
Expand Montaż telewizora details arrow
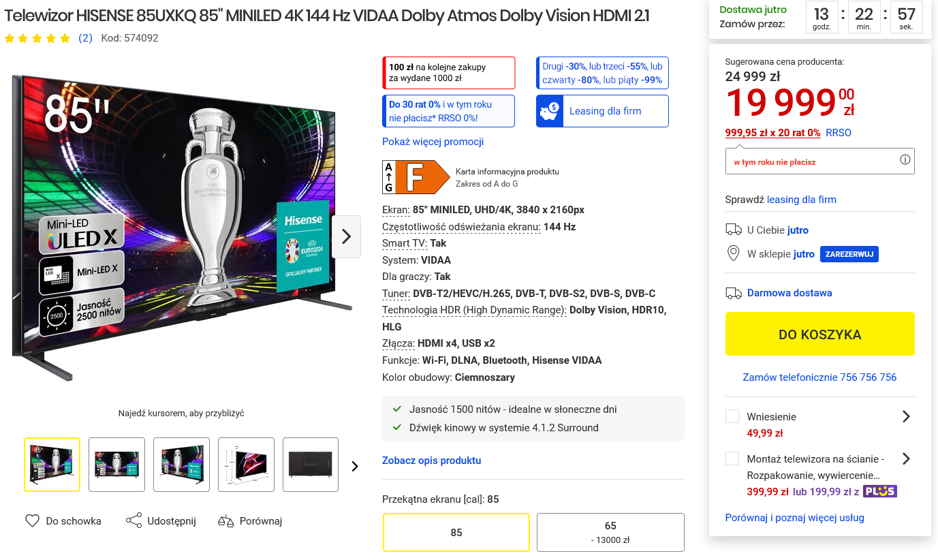click(906, 458)
